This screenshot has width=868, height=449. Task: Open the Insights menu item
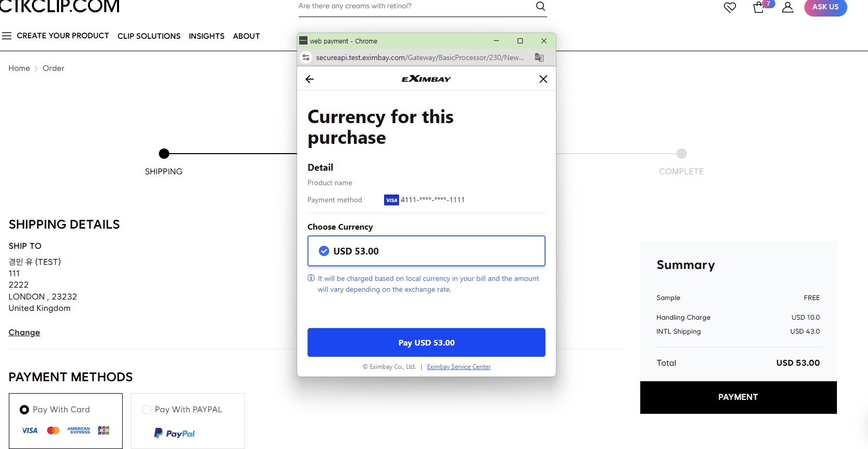click(207, 36)
